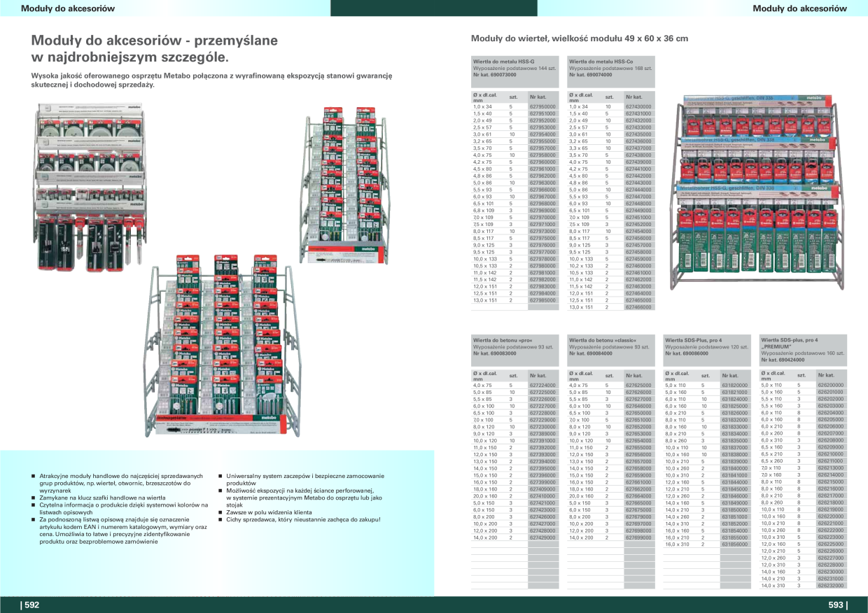
Task: Click catalog number 627699000
Action: [x=638, y=537]
